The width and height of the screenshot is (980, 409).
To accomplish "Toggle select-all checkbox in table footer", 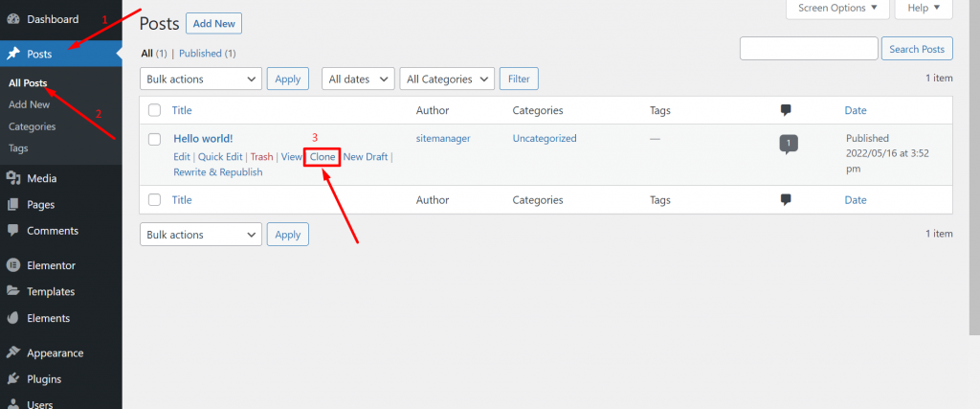I will click(155, 200).
